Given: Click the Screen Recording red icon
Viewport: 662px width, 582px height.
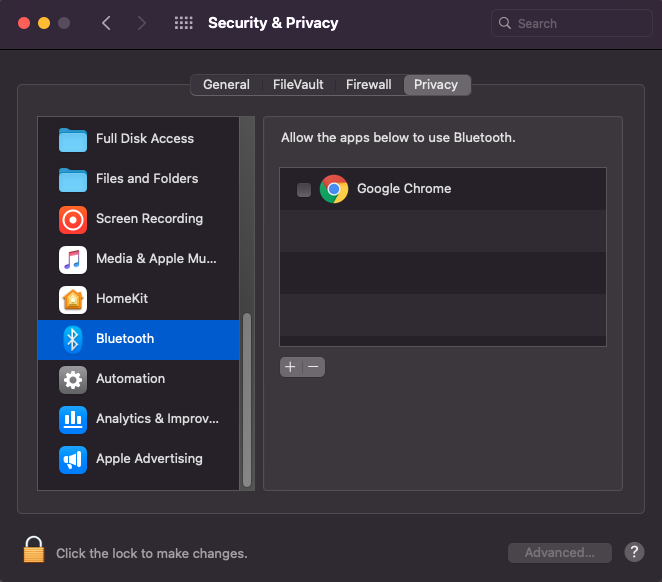Looking at the screenshot, I should [73, 220].
